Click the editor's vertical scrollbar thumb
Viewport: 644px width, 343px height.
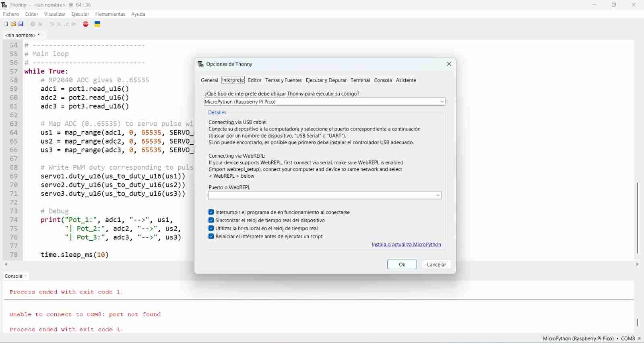point(638,218)
